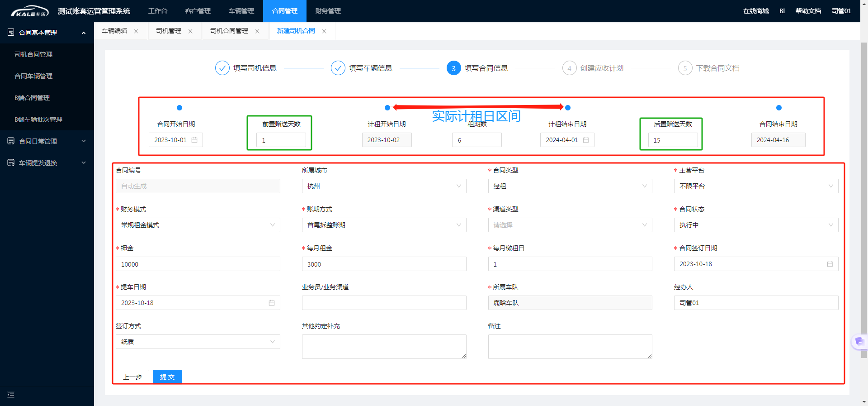Screen dimensions: 868x406
Task: Open the 合同类型 dropdown
Action: click(570, 186)
